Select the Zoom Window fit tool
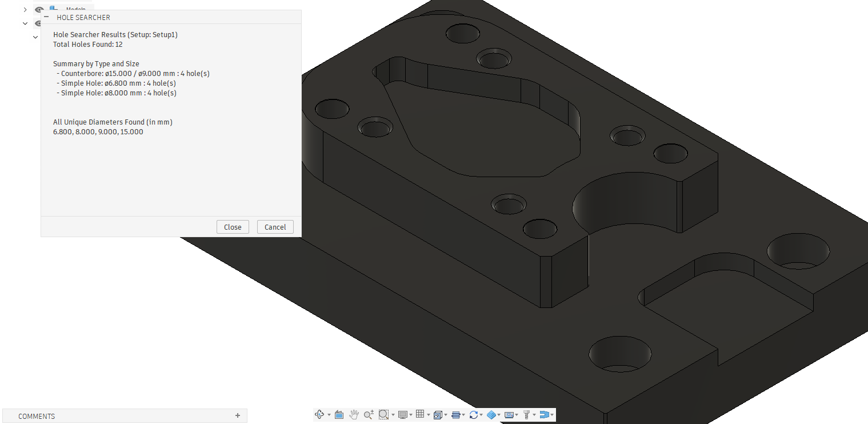Screen dimensions: 868x424 [383, 414]
